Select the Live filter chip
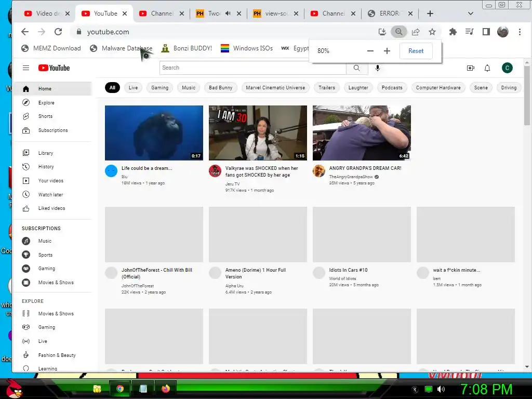The image size is (532, 399). coord(134,87)
